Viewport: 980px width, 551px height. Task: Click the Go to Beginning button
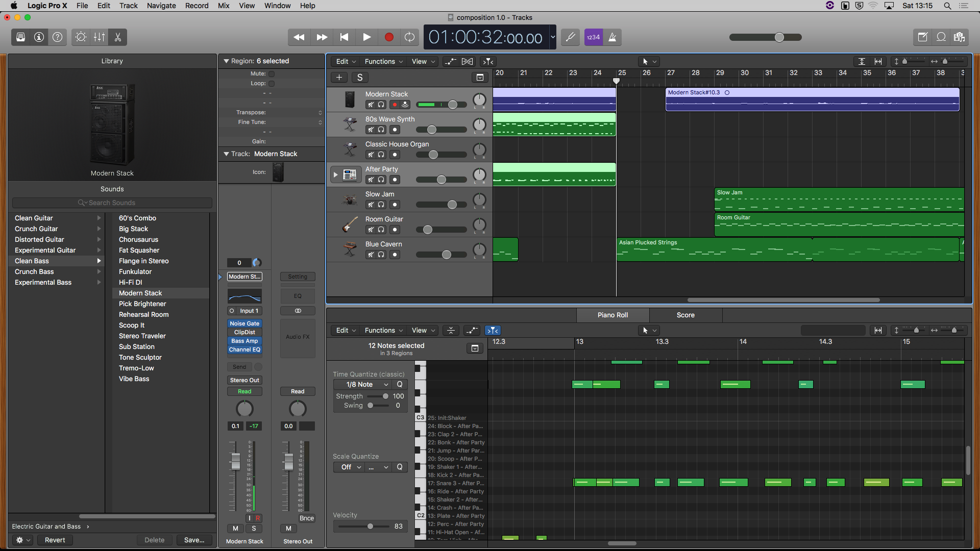point(344,37)
